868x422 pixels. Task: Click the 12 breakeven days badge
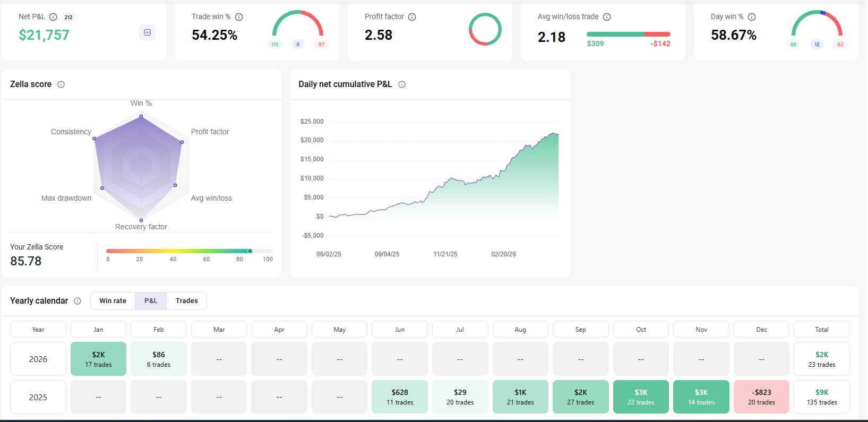point(817,45)
